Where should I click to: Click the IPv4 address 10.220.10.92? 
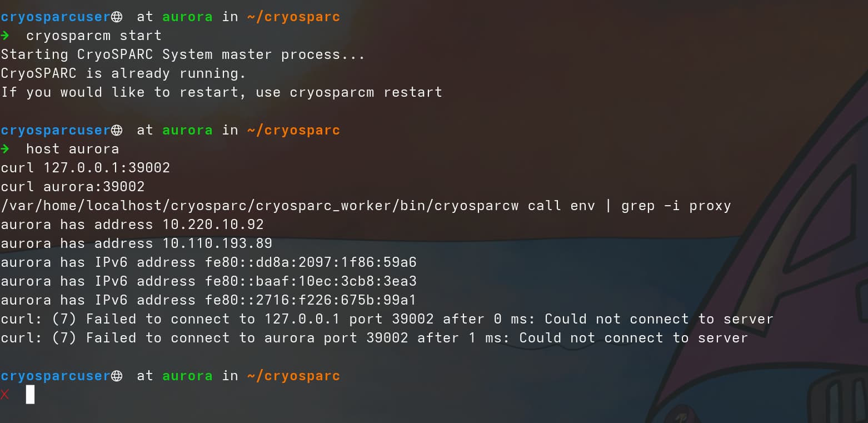[x=213, y=225]
